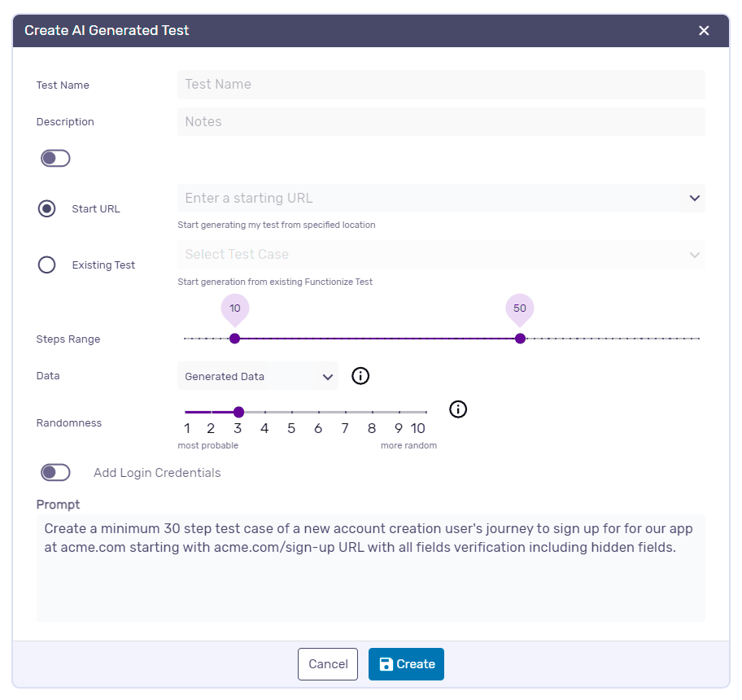
Task: Click the Steps Range maximum handle at 50
Action: point(520,339)
